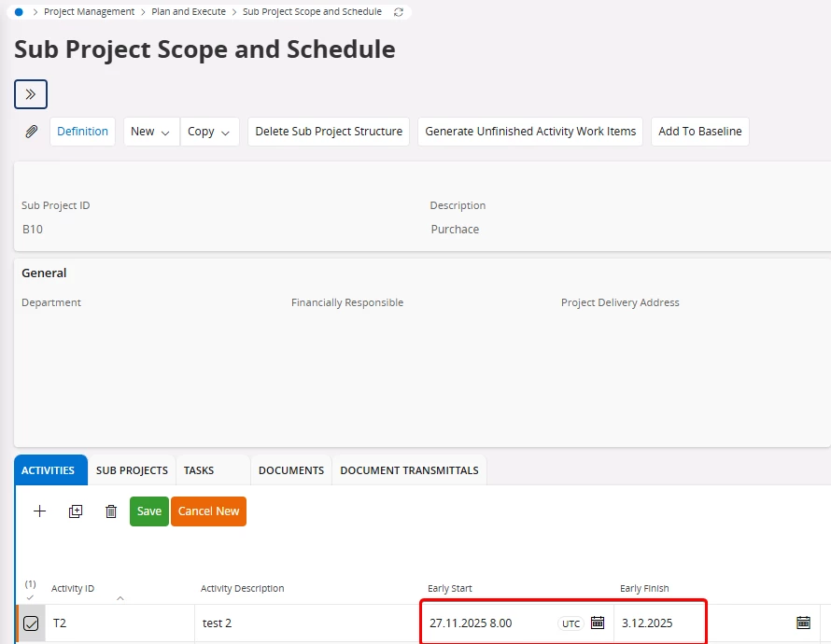
Task: Open the New dropdown menu
Action: click(150, 132)
